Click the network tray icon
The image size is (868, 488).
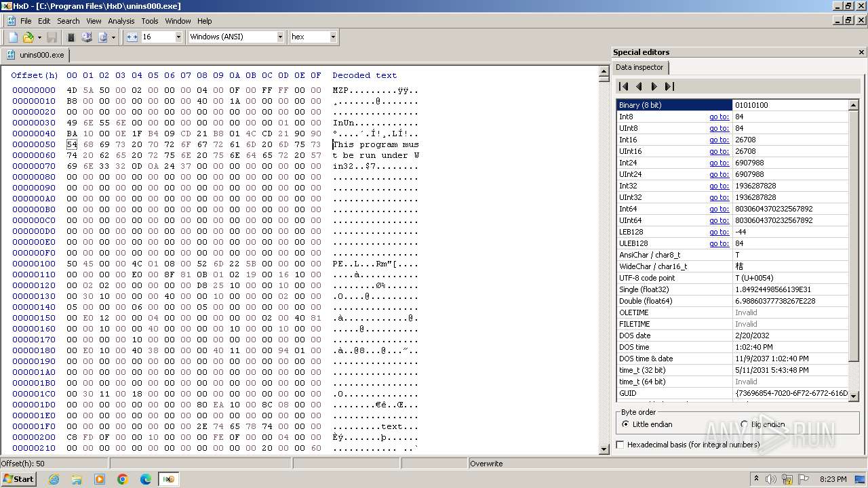click(787, 479)
